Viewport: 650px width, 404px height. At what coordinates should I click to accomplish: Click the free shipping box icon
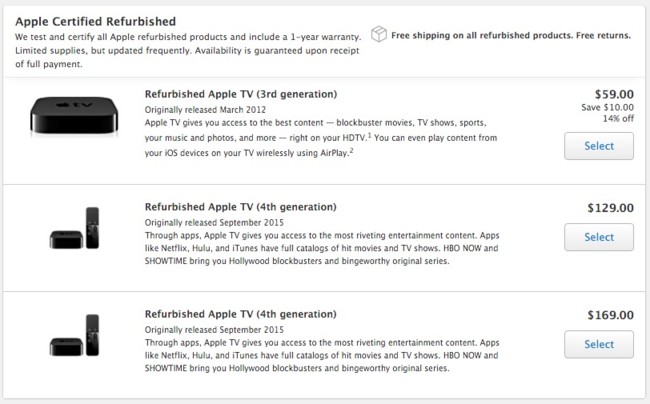point(378,34)
